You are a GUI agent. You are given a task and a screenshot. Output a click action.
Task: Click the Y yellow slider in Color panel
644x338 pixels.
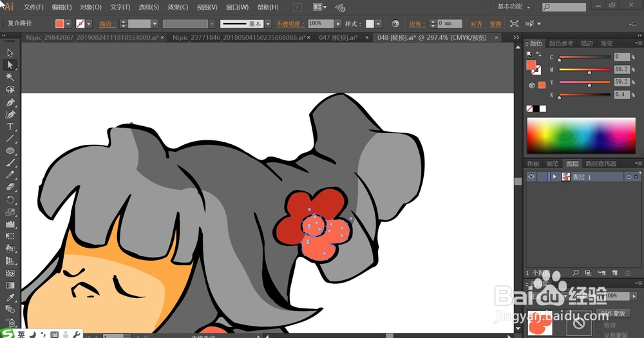click(585, 82)
